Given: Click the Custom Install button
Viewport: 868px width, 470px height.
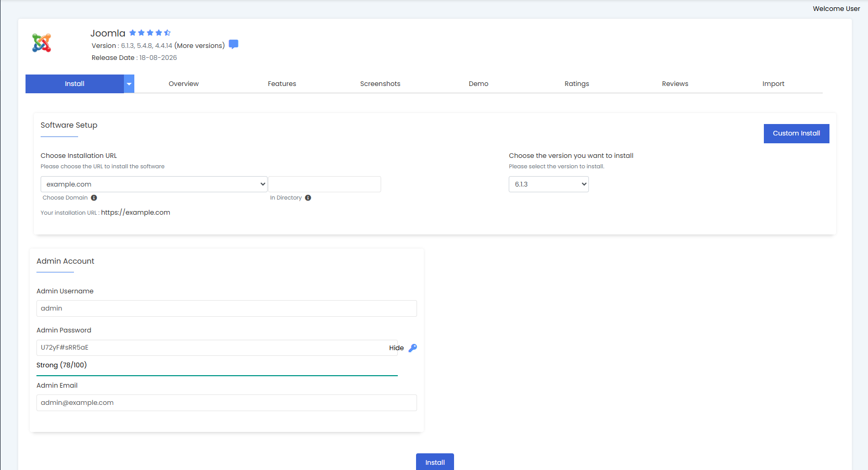Looking at the screenshot, I should (797, 133).
